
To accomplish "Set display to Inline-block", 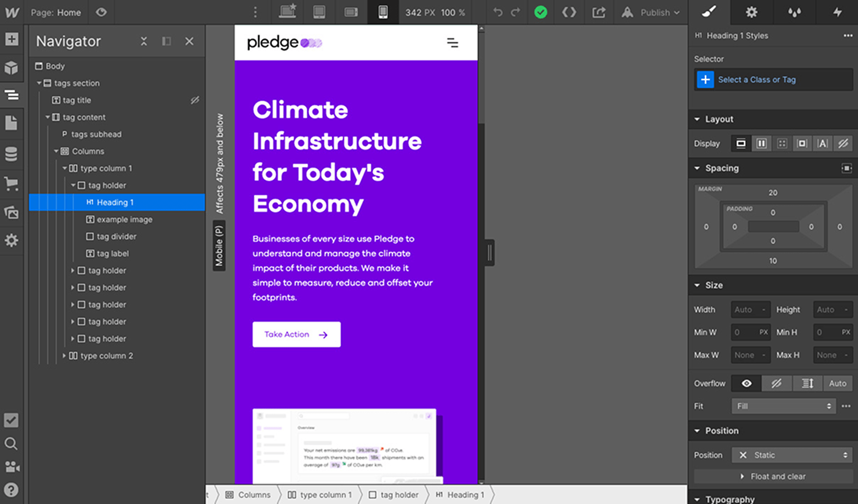I will click(802, 144).
